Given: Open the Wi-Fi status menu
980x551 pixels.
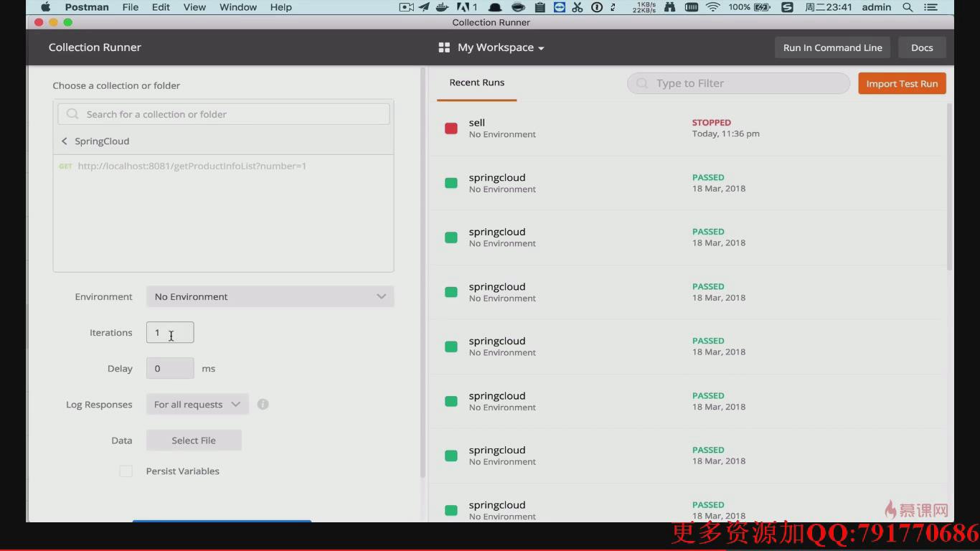Looking at the screenshot, I should point(712,7).
